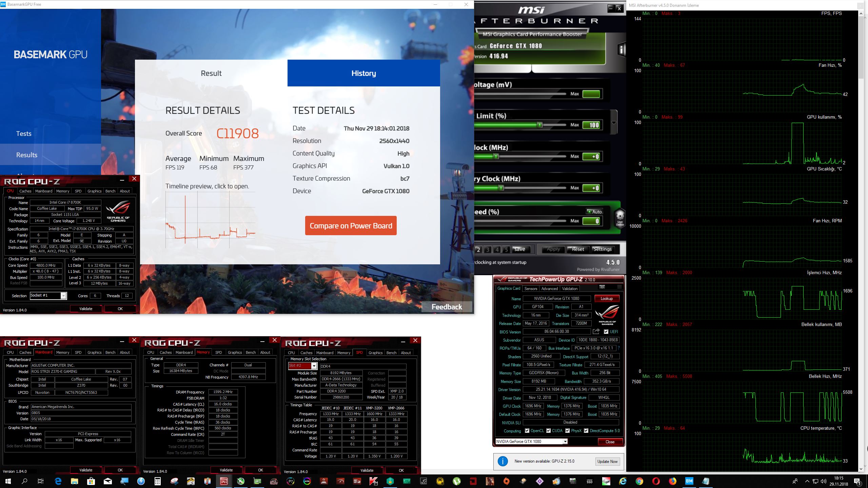
Task: Open Google Chrome from the taskbar
Action: [x=639, y=481]
